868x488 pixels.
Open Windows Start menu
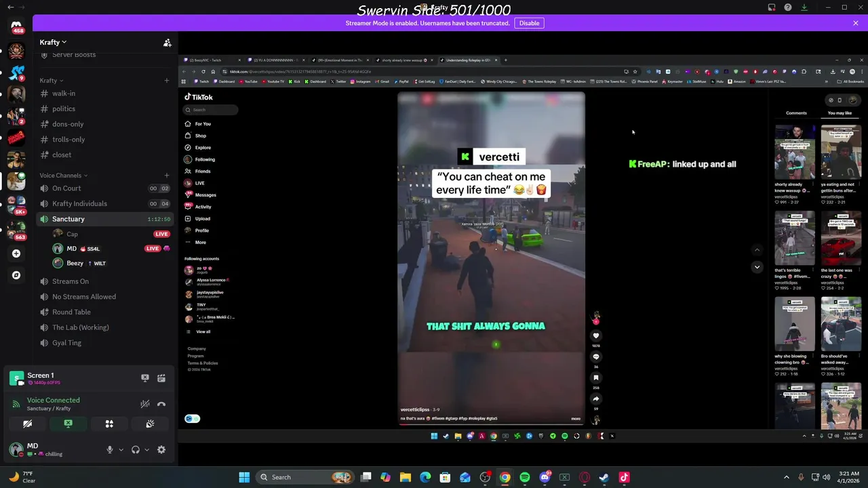tap(244, 477)
